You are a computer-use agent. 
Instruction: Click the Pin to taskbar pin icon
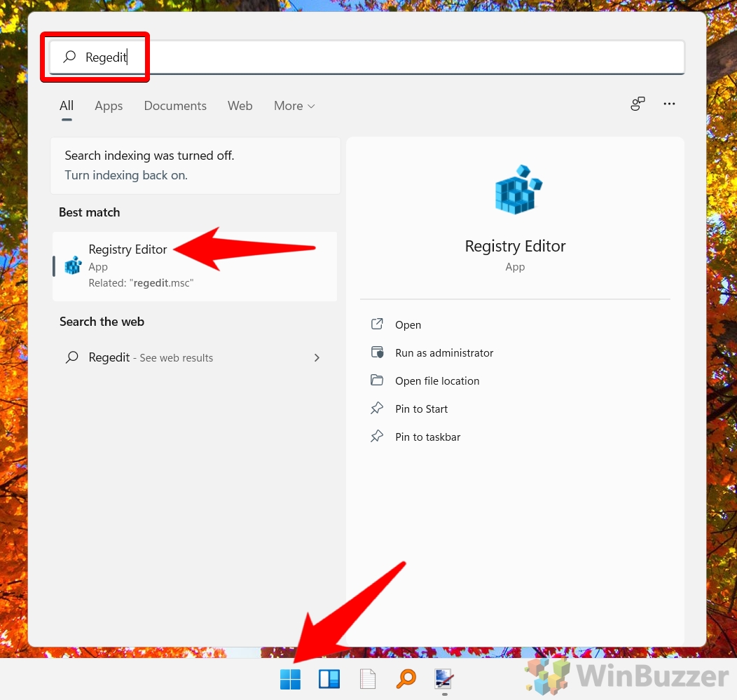tap(377, 437)
